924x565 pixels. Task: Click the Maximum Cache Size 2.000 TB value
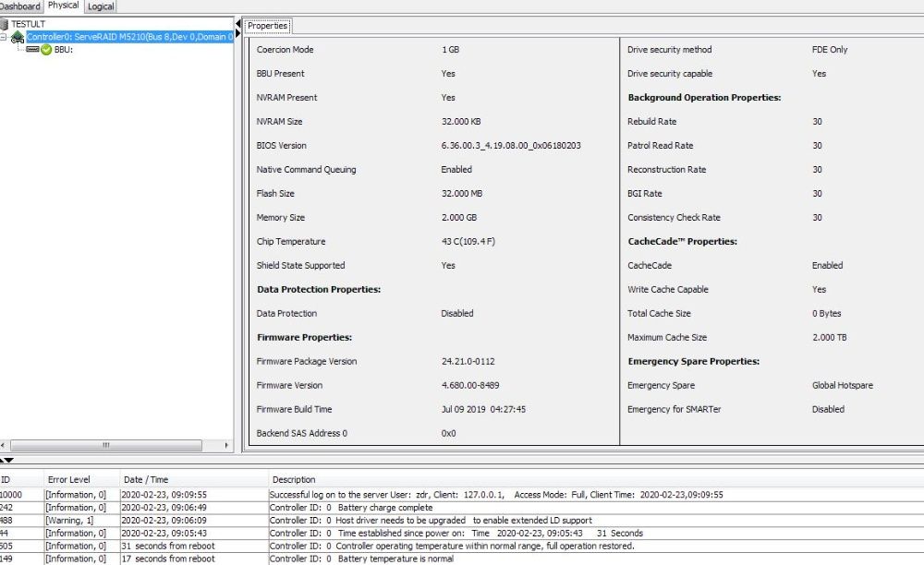pyautogui.click(x=829, y=338)
